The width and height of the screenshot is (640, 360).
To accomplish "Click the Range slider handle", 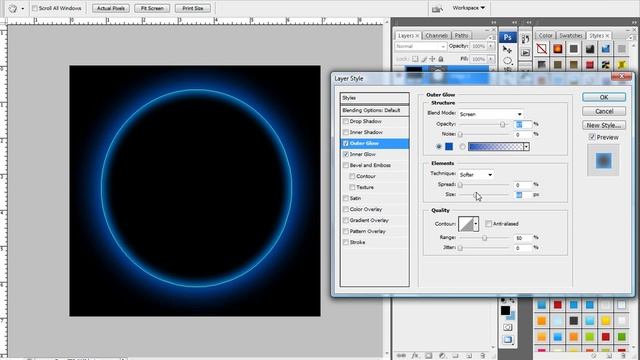I will click(484, 238).
